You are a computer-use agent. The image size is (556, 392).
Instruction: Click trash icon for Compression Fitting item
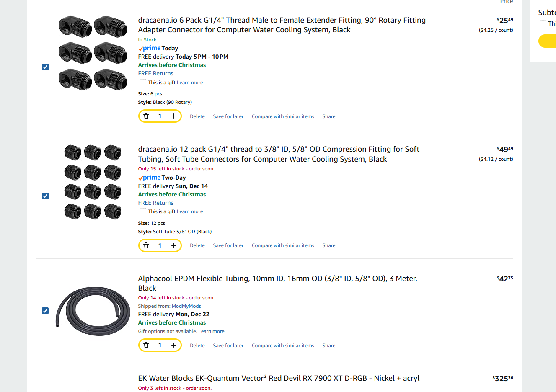click(x=146, y=245)
